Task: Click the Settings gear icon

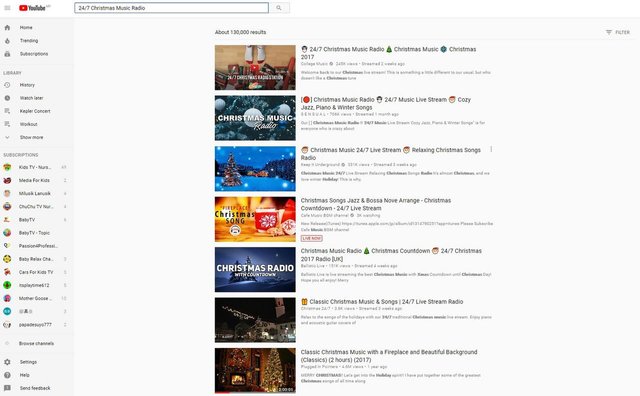Action: coord(7,362)
